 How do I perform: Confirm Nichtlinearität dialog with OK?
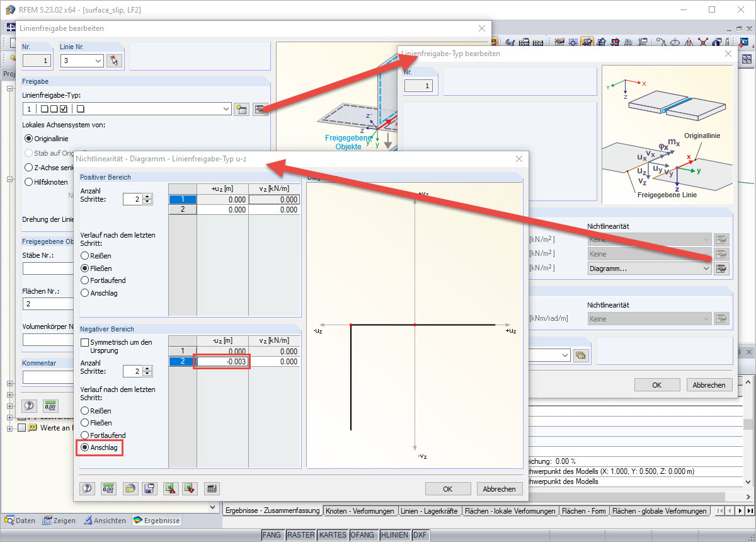(448, 488)
